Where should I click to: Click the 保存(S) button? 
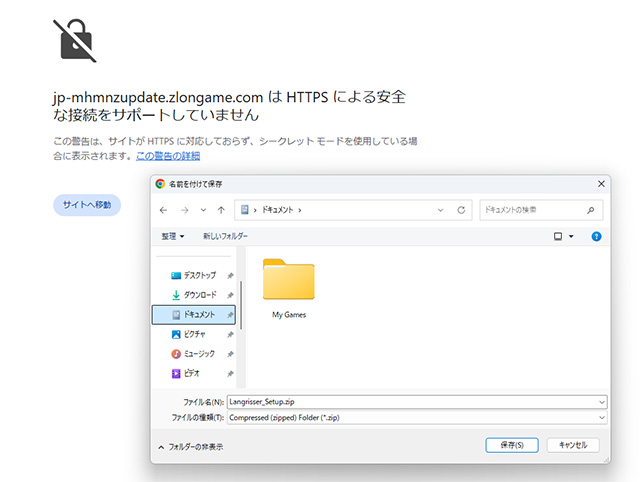pyautogui.click(x=512, y=445)
